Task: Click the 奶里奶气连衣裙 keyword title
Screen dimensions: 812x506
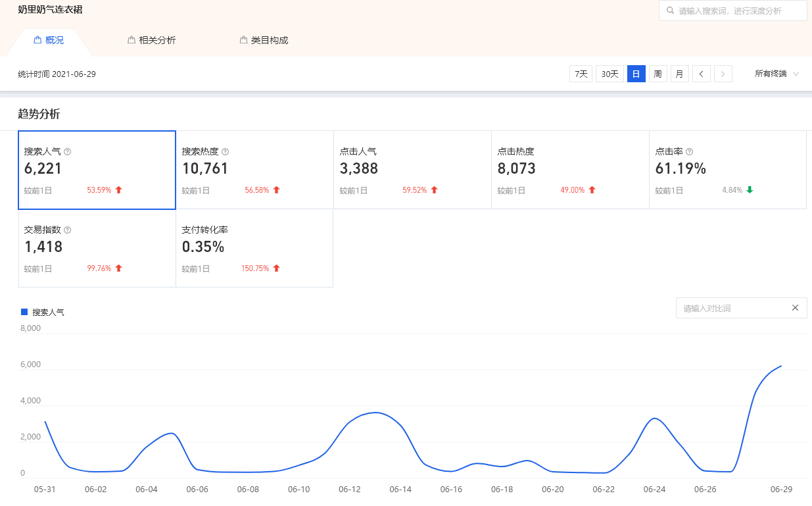Action: tap(50, 10)
